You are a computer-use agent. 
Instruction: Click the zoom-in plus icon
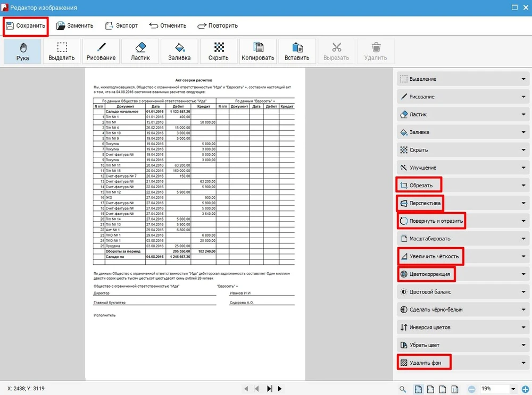click(x=526, y=389)
